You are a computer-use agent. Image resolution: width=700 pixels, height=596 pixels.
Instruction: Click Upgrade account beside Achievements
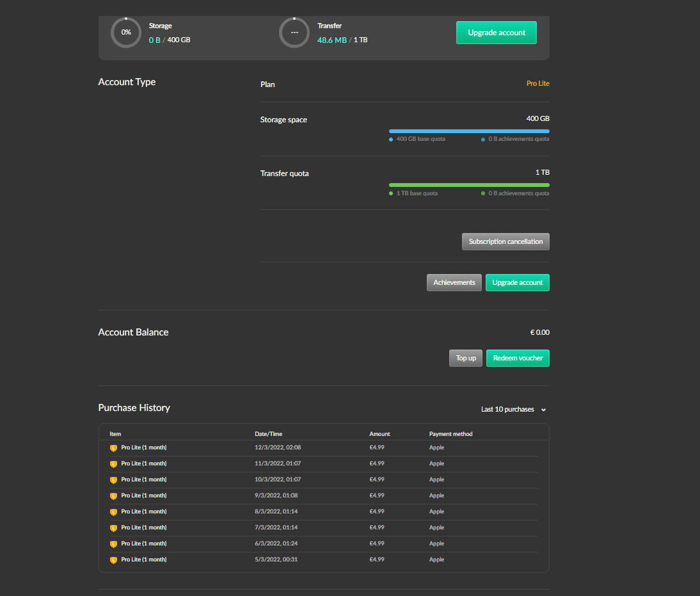pos(518,283)
